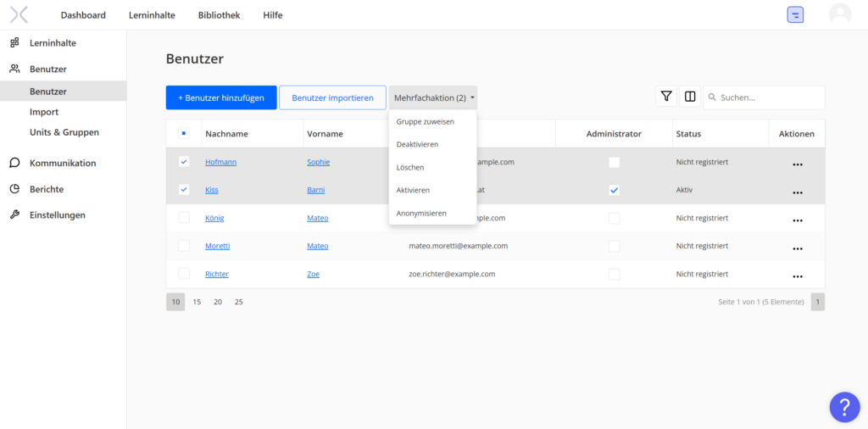The height and width of the screenshot is (429, 868).
Task: Focus the Suchen search field
Action: [764, 97]
